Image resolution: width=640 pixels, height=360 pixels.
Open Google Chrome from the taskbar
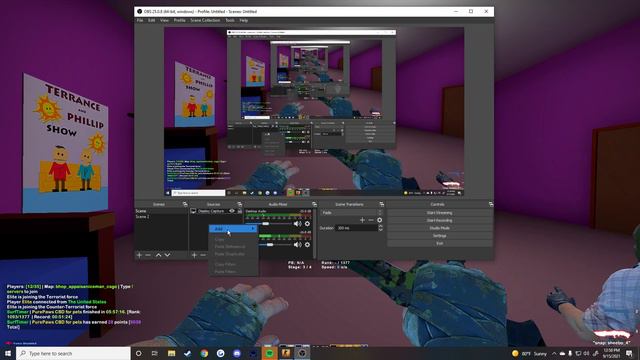click(x=204, y=353)
